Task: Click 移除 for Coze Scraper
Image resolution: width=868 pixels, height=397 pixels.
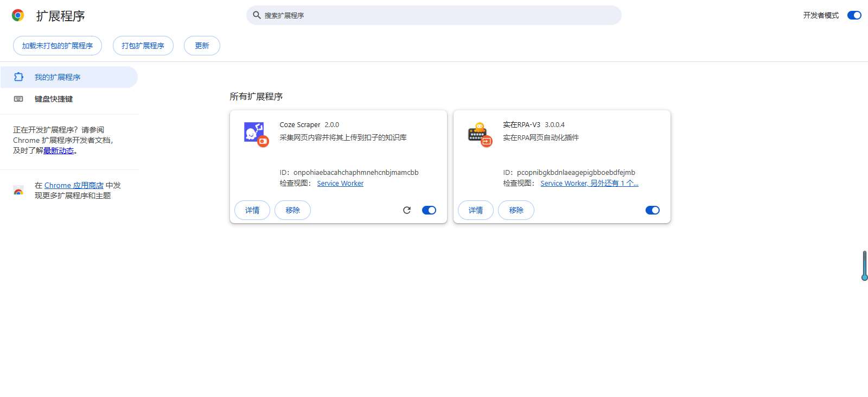Action: (x=292, y=210)
